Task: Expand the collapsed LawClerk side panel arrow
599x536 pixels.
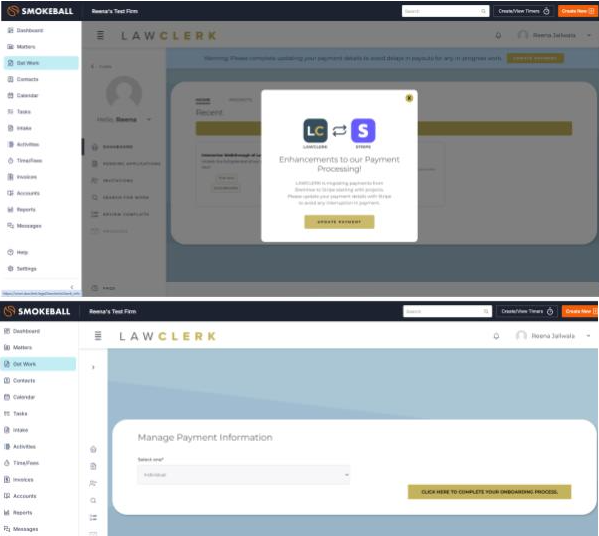Action: [x=93, y=367]
